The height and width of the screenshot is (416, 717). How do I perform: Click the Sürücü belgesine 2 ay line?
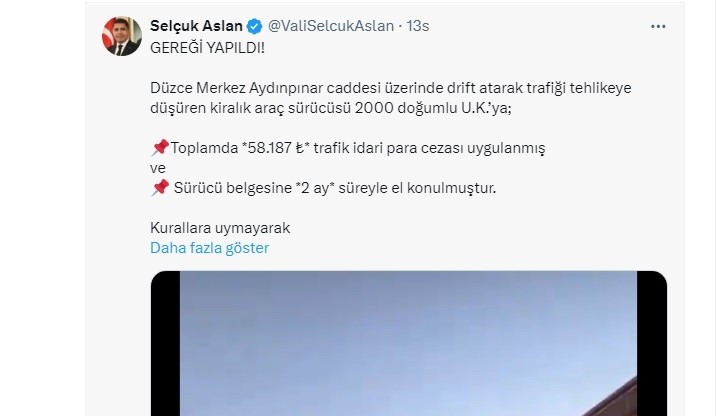point(323,187)
